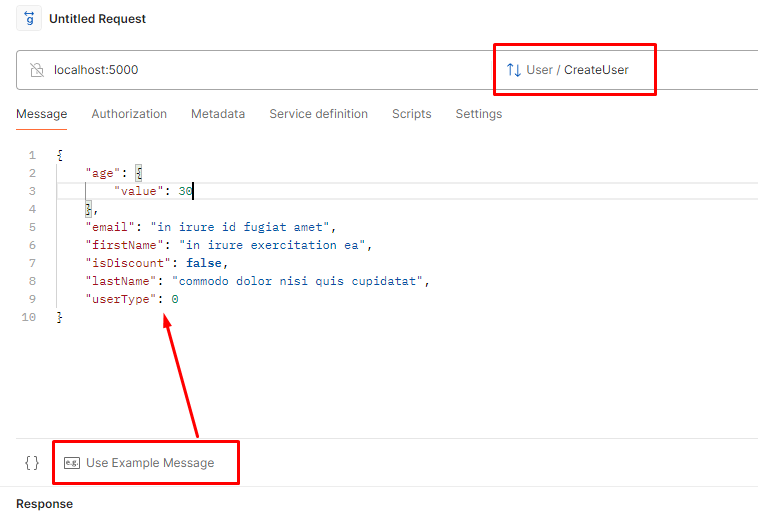This screenshot has width=758, height=515.
Task: Click the insecure connection padlock icon
Action: pos(37,70)
